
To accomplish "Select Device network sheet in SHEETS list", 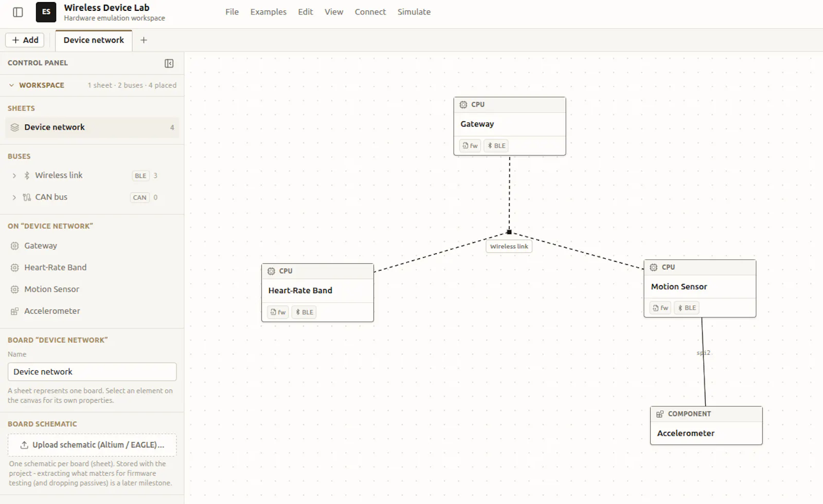I will pyautogui.click(x=92, y=128).
